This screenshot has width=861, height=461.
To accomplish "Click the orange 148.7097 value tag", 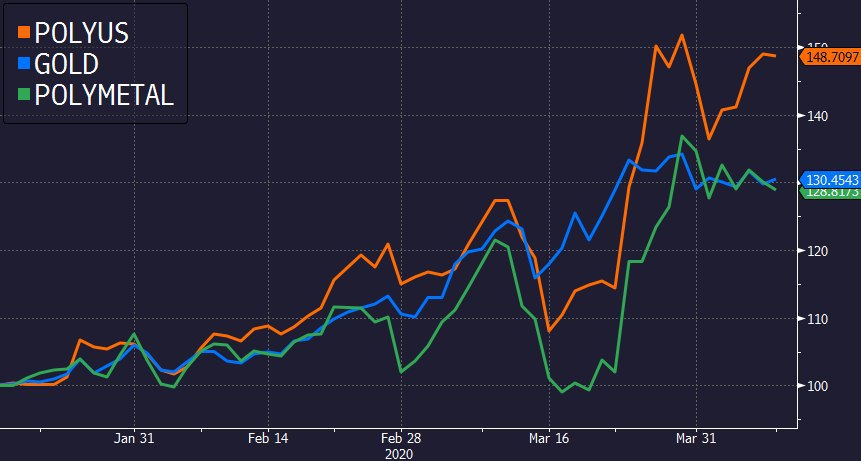I will 830,57.
